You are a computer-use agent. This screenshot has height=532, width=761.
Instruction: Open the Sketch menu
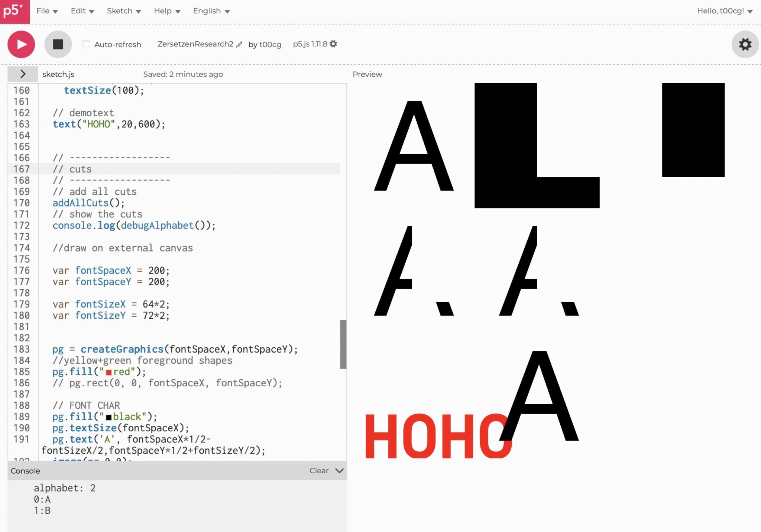point(124,11)
